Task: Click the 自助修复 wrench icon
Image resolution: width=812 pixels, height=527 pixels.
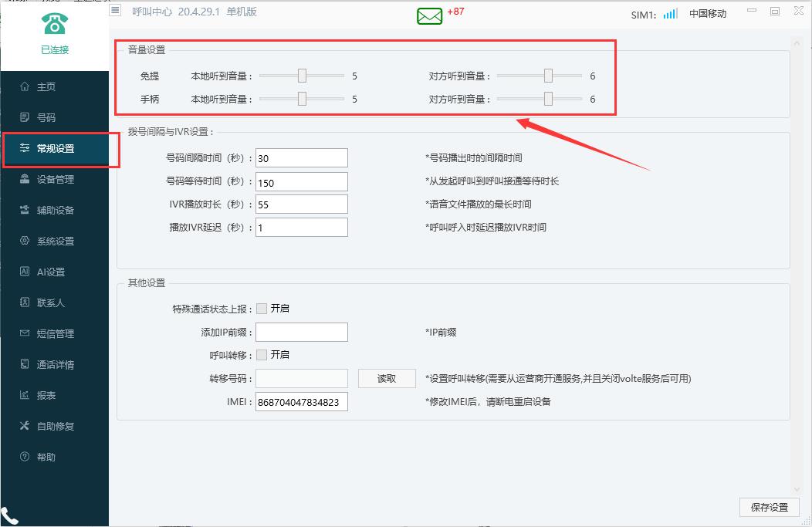Action: tap(25, 425)
